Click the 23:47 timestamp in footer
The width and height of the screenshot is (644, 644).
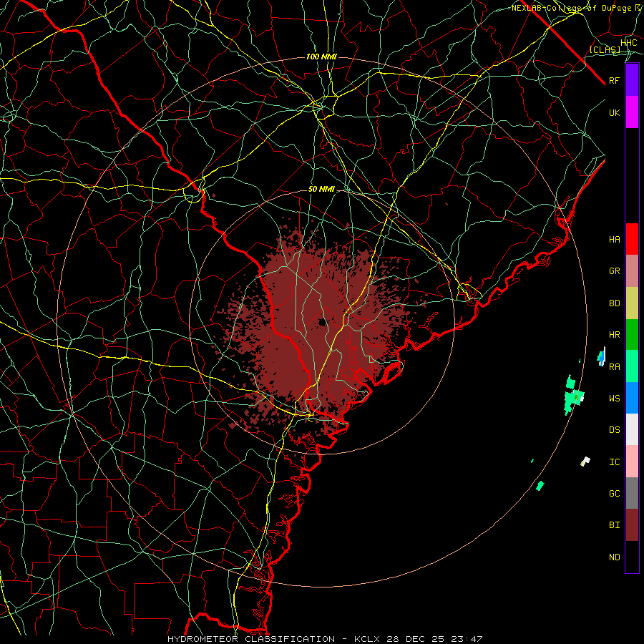(469, 639)
